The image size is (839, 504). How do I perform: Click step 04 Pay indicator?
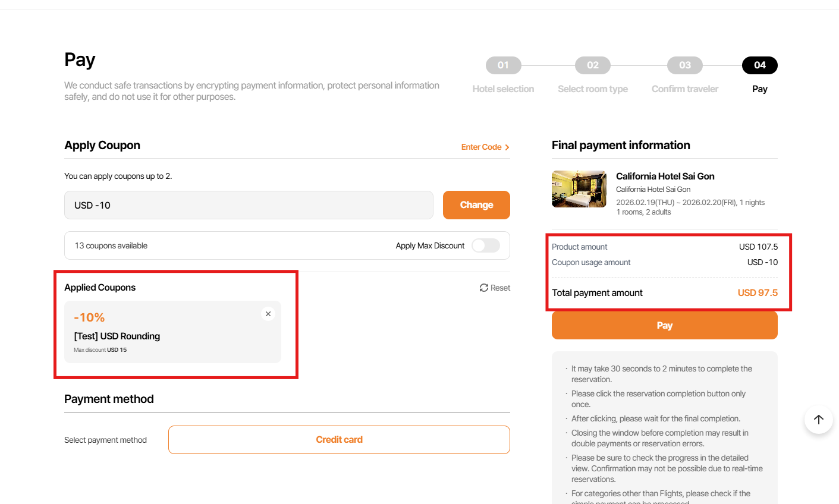tap(759, 65)
